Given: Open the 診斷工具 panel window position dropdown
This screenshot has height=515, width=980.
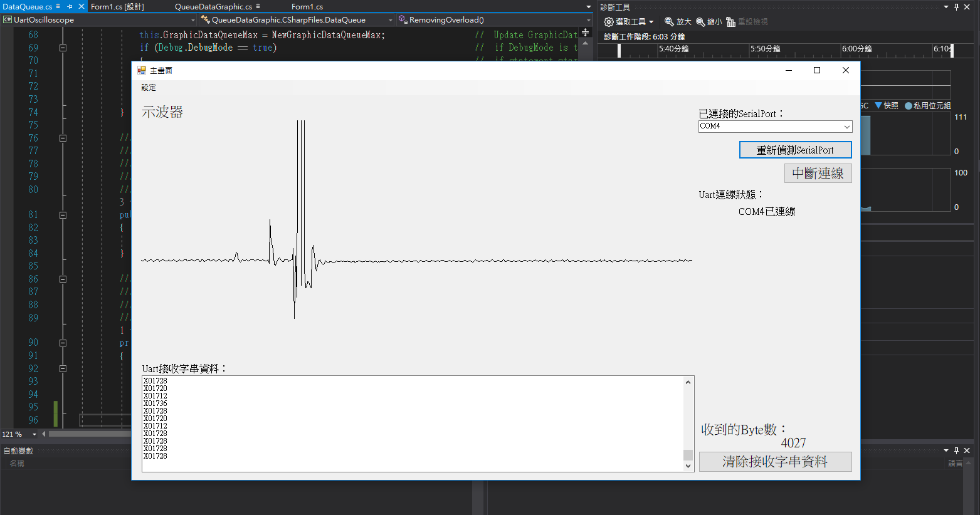Looking at the screenshot, I should click(x=946, y=7).
